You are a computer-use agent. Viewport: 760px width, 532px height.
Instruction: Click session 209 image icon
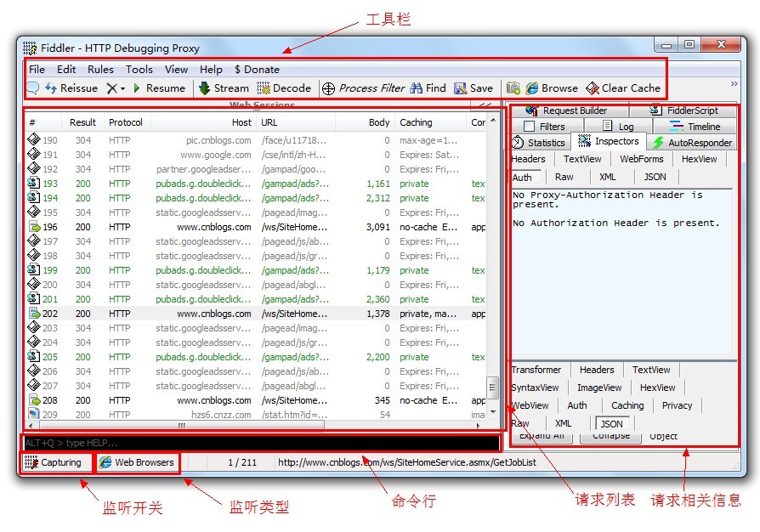tap(34, 414)
